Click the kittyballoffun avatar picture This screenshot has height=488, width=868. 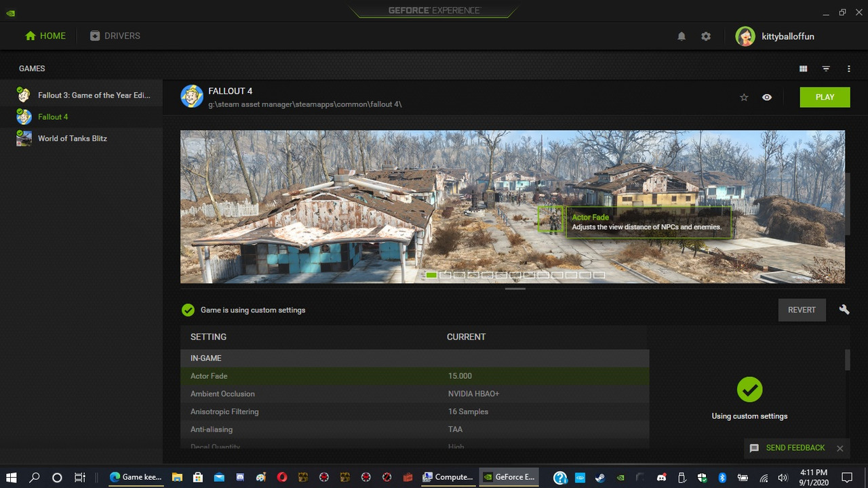pos(745,37)
